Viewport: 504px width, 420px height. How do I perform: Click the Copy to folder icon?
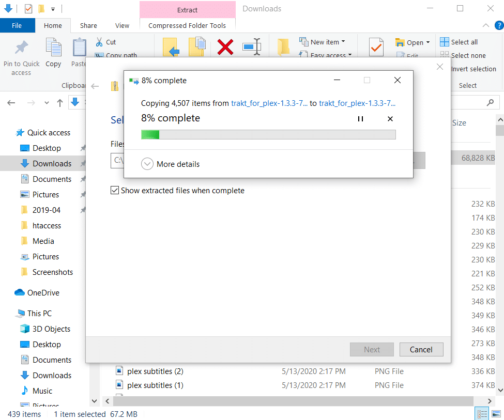pos(197,47)
